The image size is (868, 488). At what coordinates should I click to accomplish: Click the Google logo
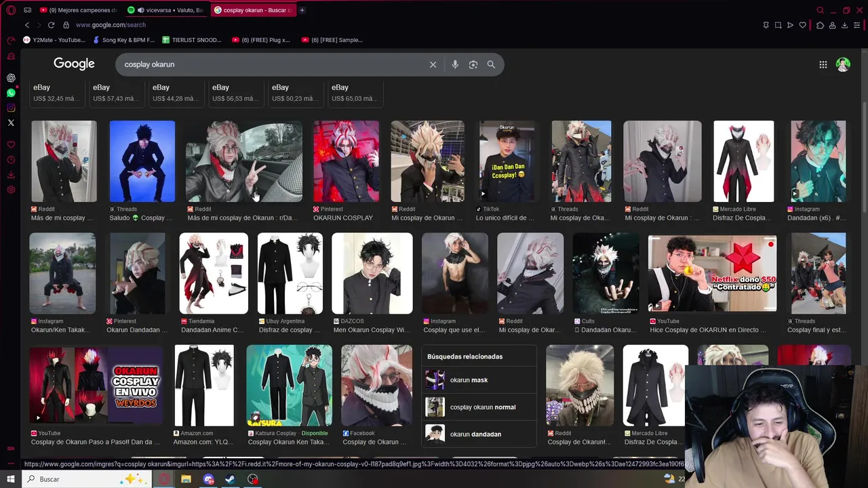(x=74, y=64)
